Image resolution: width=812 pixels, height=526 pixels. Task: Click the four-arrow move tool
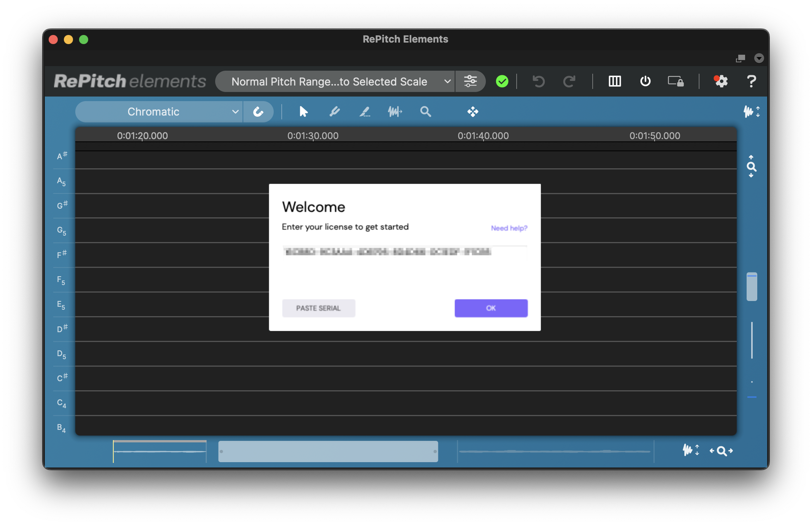(x=473, y=112)
